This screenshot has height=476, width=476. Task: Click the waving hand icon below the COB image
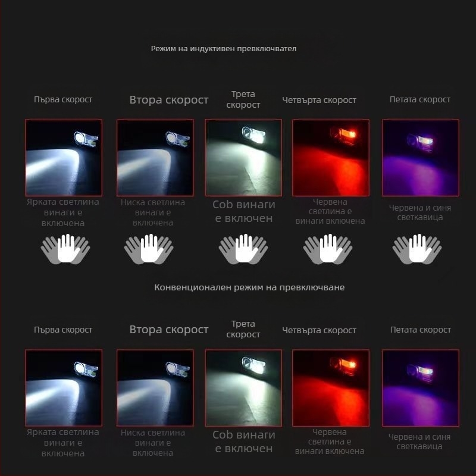coord(243,249)
